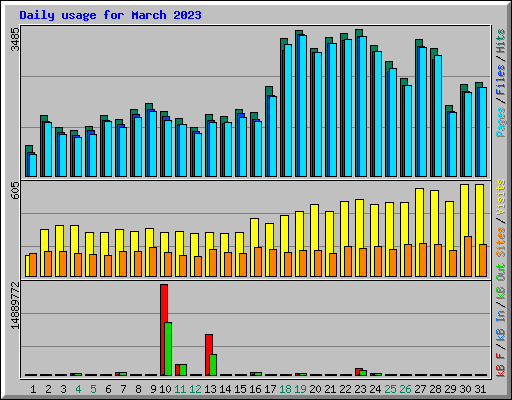Click day 12 weekend label on the x-axis
This screenshot has height=400, width=512.
coord(195,389)
